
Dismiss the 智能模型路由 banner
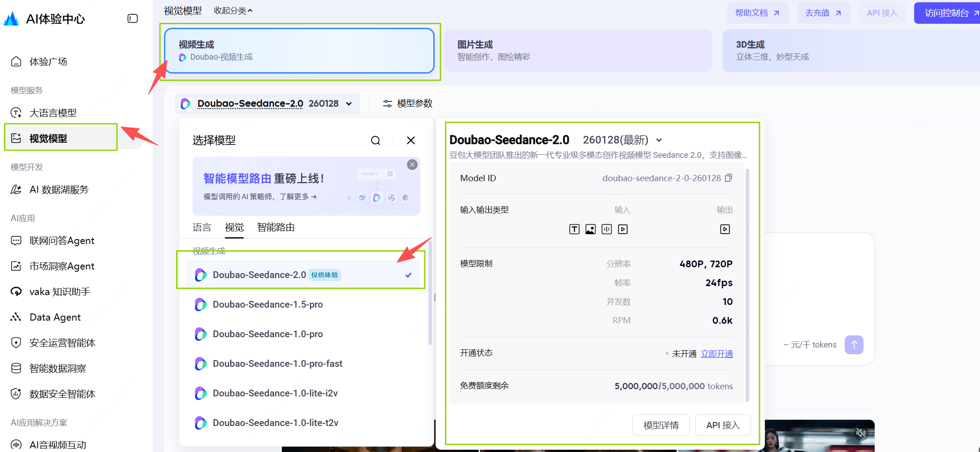pyautogui.click(x=412, y=165)
